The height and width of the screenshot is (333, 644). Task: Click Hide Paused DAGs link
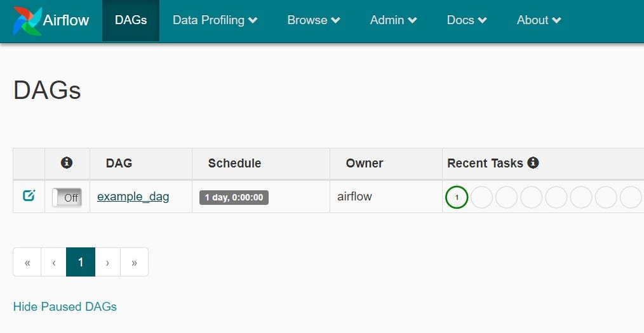pos(65,307)
